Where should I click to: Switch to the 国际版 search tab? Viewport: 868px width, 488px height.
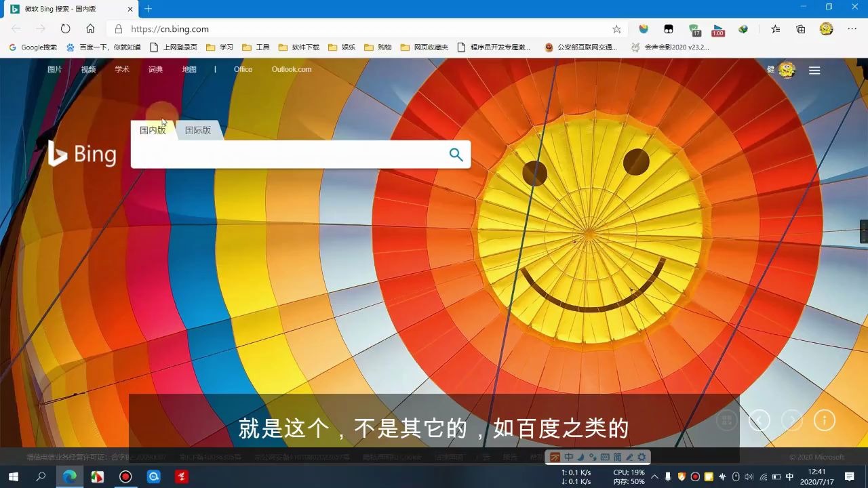click(197, 130)
